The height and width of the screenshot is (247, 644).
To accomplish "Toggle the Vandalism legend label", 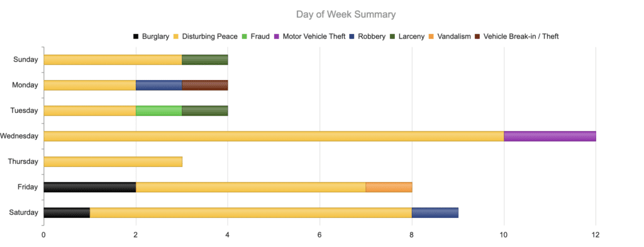I will 453,37.
